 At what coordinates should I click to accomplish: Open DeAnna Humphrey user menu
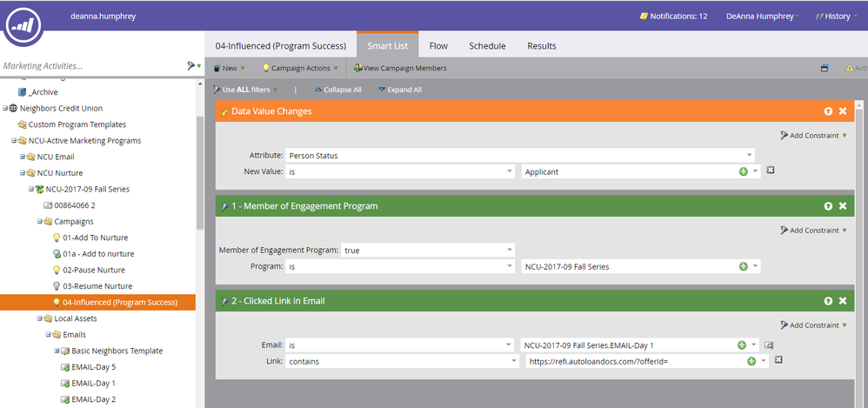[763, 16]
